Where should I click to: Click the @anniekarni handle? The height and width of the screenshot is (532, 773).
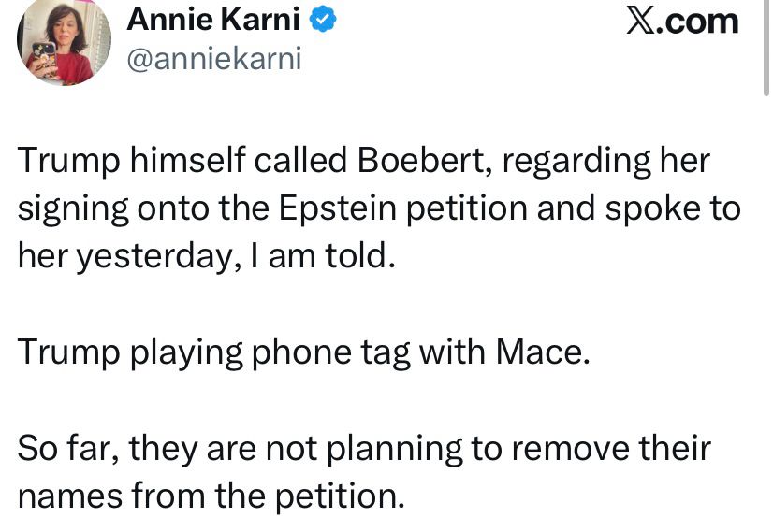pos(213,60)
